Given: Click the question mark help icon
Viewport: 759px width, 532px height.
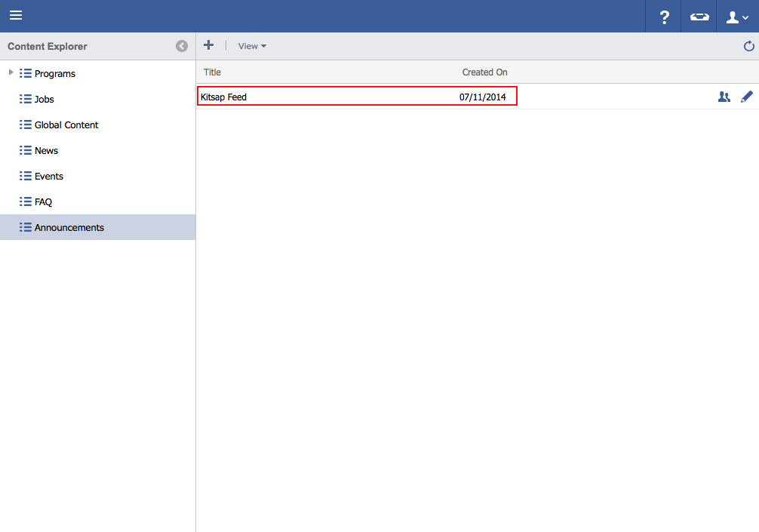Looking at the screenshot, I should [x=664, y=17].
